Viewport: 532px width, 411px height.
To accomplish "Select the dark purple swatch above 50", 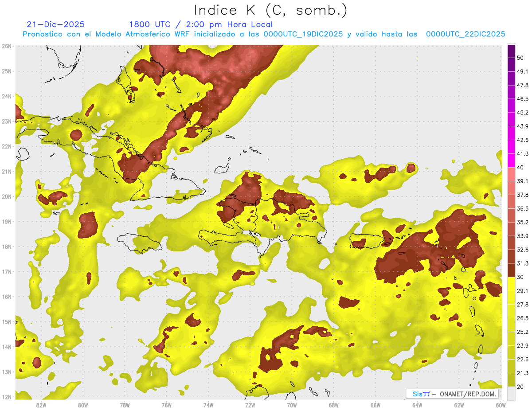I will tap(511, 51).
